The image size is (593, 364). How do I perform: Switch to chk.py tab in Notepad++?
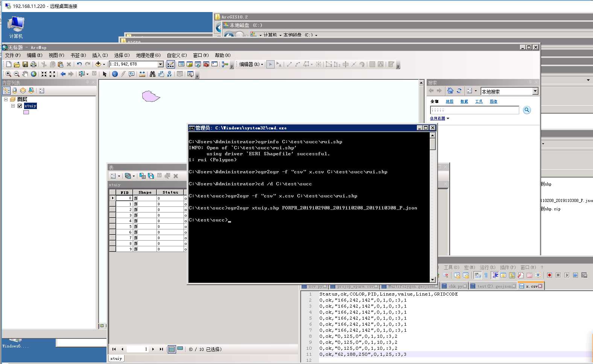coord(455,286)
